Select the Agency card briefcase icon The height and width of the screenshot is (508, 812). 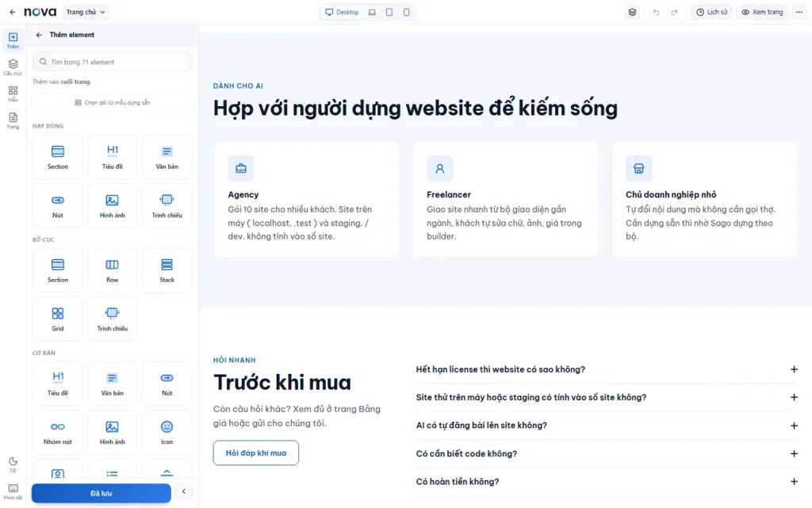[241, 169]
